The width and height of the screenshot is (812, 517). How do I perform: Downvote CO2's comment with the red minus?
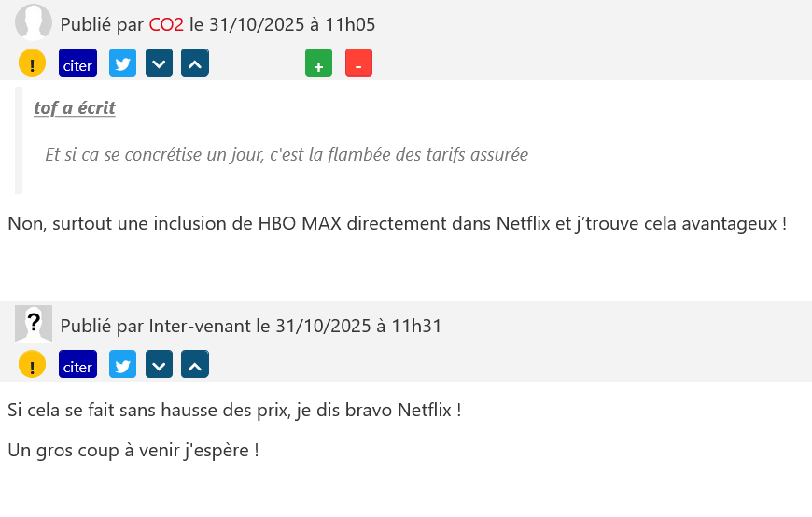359,63
